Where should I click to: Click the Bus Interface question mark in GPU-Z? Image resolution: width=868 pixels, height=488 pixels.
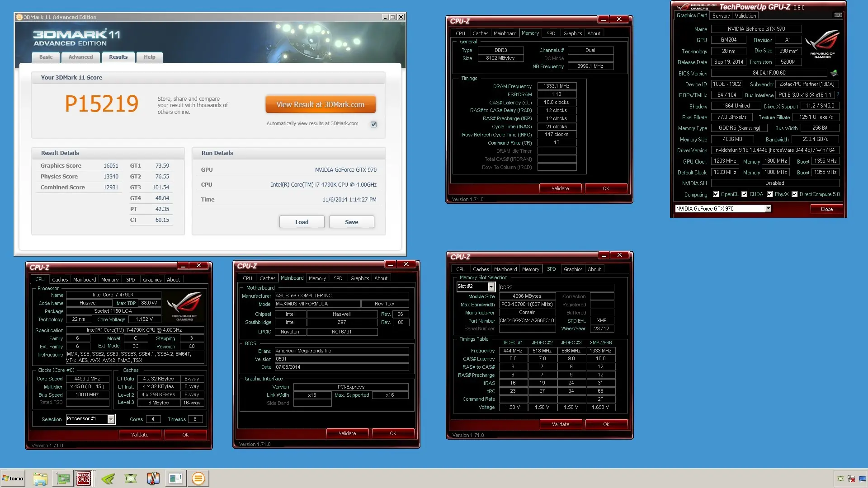838,95
